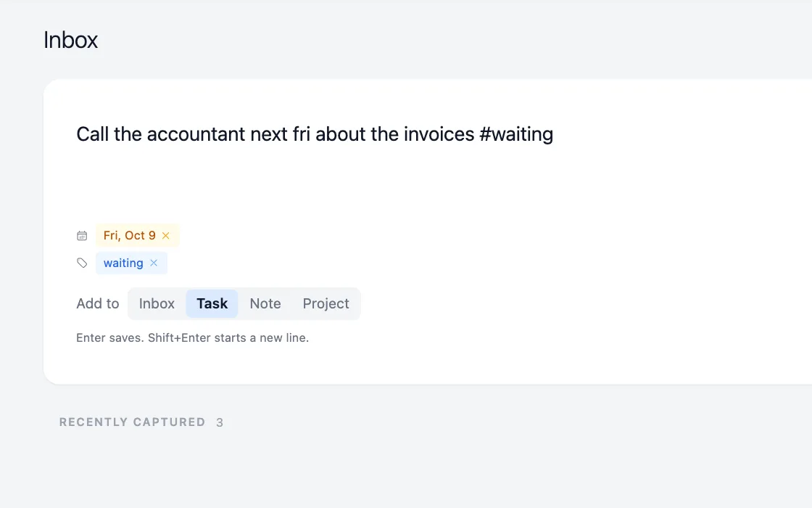Click the Add to label
This screenshot has width=812, height=508.
pos(97,304)
